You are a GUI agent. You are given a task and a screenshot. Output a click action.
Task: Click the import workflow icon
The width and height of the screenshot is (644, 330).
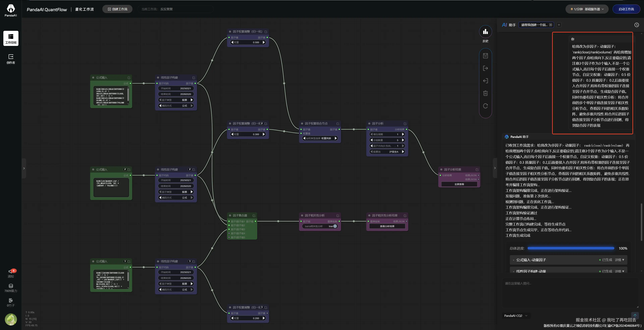point(485,81)
